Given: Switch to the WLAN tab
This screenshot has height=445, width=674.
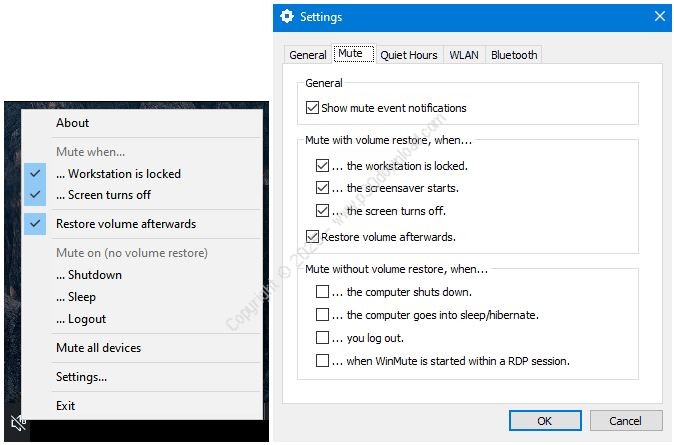Looking at the screenshot, I should (464, 55).
